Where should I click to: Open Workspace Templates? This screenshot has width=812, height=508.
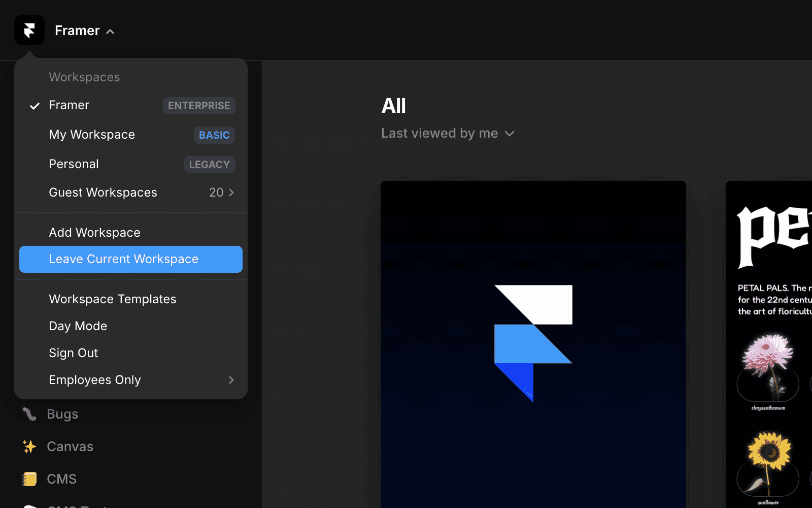point(112,299)
